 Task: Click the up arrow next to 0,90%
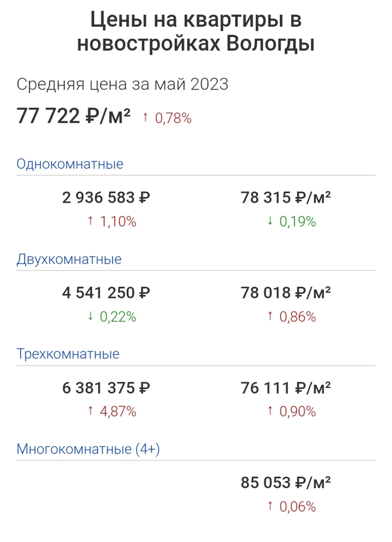270,412
